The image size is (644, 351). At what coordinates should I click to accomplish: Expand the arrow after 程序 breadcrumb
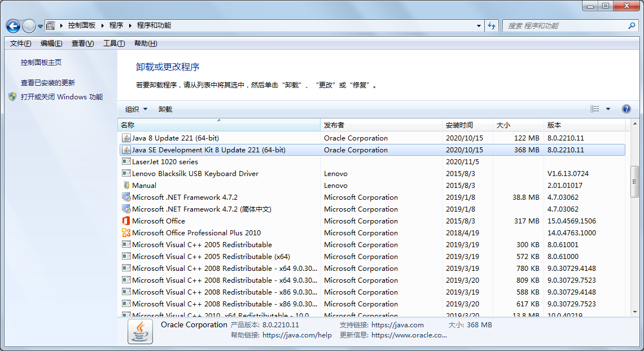(130, 25)
